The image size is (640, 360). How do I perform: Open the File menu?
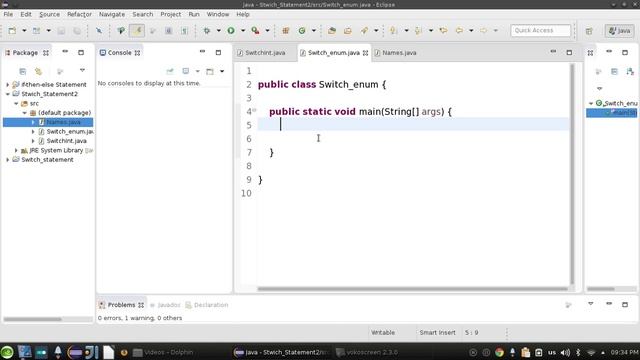(x=8, y=14)
